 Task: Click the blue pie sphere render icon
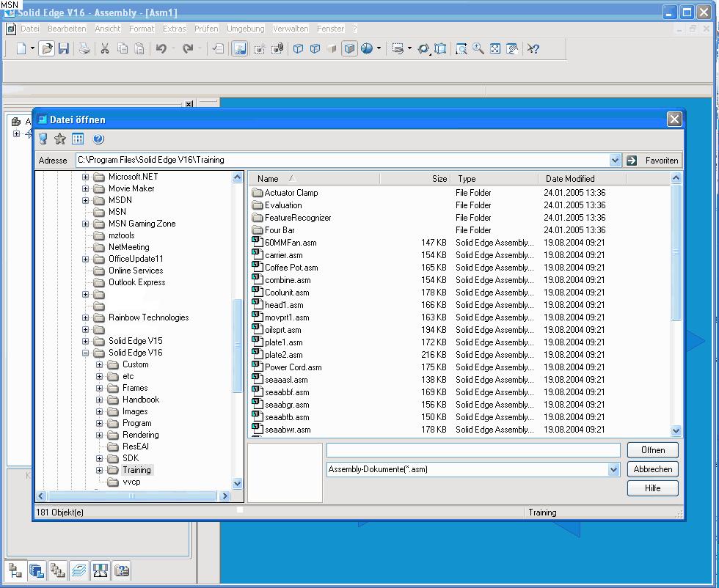367,48
